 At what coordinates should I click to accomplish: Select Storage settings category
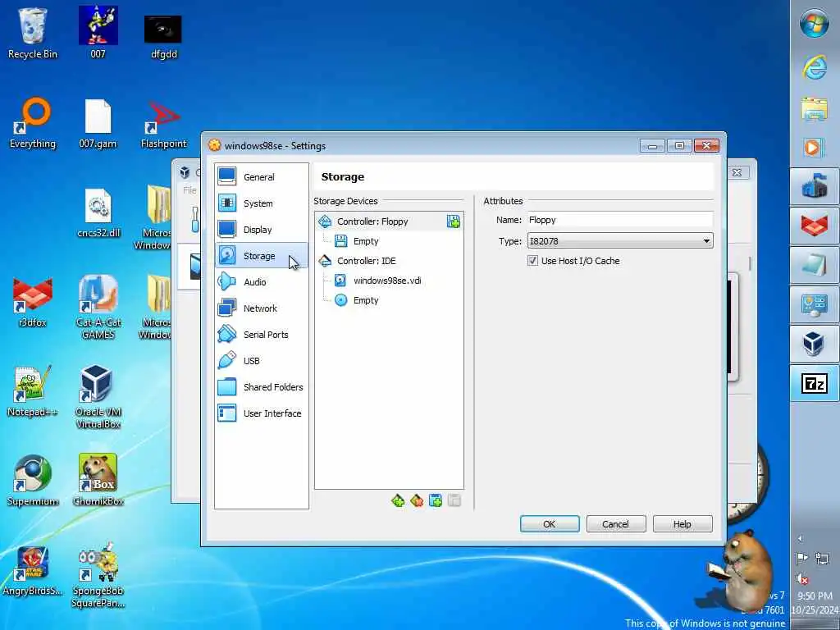[261, 256]
